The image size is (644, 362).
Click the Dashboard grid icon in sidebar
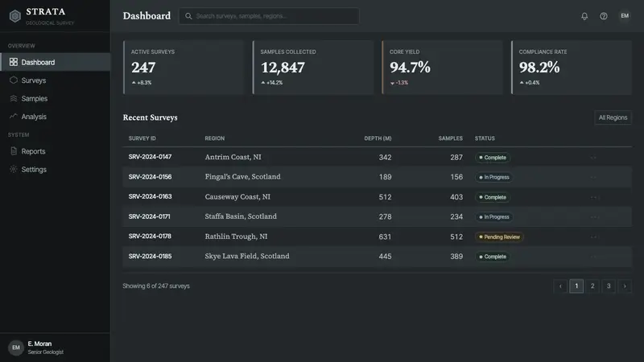(14, 62)
